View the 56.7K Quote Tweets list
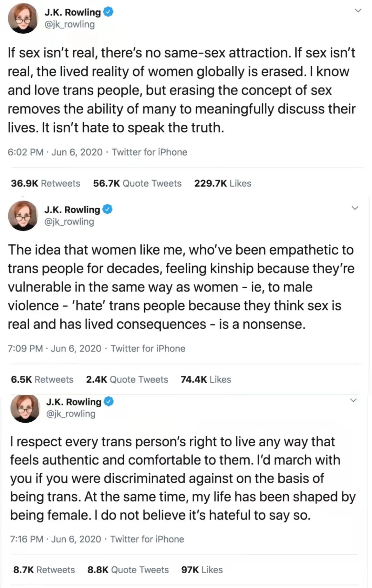Screen dimensions: 372x588 (x=137, y=183)
